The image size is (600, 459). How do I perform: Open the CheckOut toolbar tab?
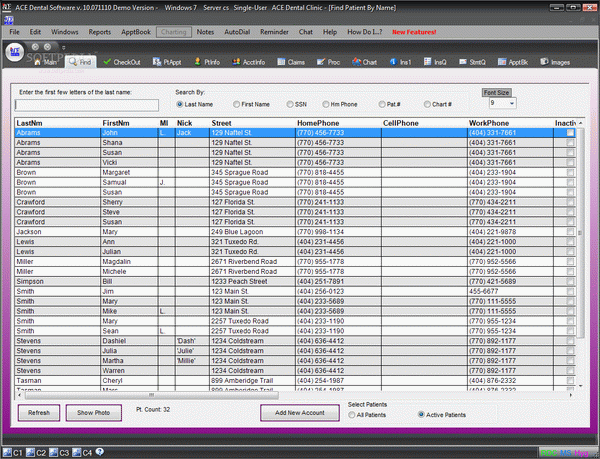tap(123, 62)
